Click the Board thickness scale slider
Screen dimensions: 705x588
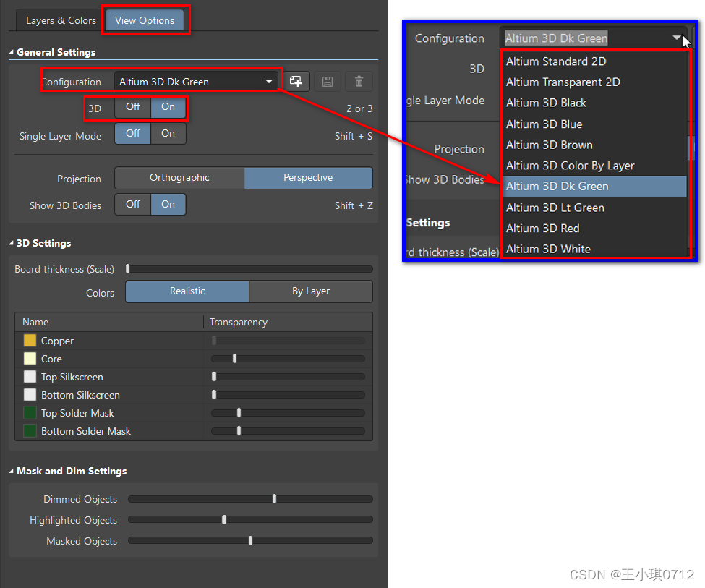click(250, 269)
